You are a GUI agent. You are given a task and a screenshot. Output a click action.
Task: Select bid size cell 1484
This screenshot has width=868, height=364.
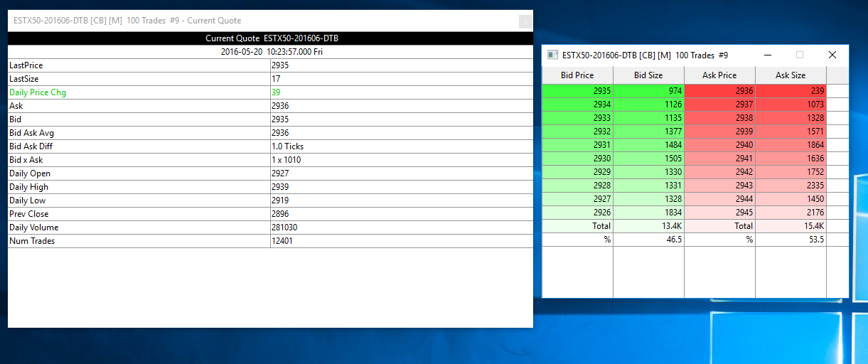pos(648,145)
